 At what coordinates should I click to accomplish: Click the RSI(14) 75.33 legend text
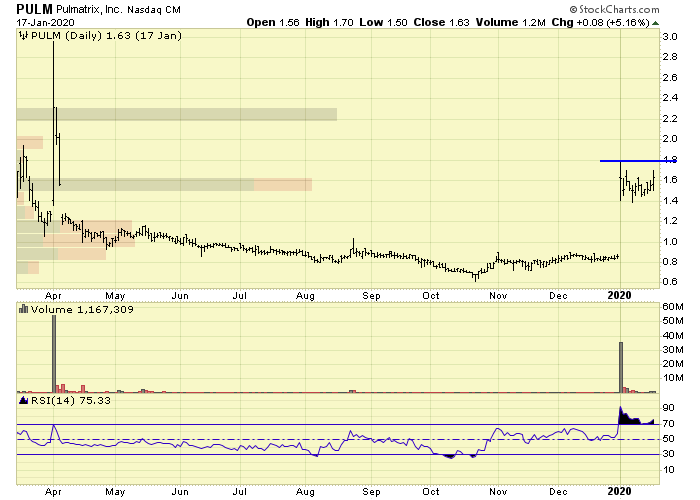pyautogui.click(x=71, y=400)
